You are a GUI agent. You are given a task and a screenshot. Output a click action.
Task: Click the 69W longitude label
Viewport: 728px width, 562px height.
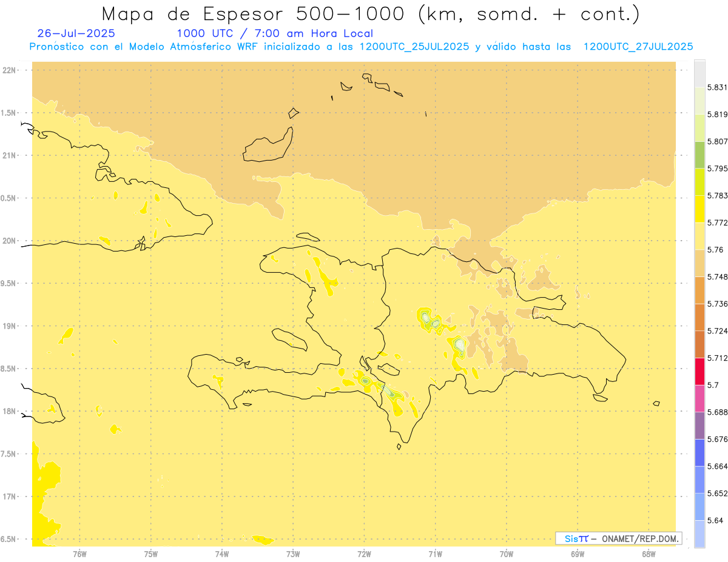click(578, 554)
